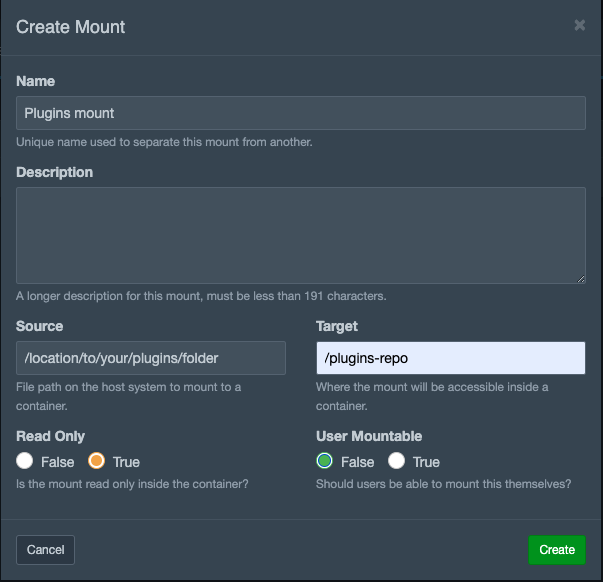Image resolution: width=603 pixels, height=582 pixels.
Task: Enable True for User Mountable
Action: pyautogui.click(x=396, y=461)
